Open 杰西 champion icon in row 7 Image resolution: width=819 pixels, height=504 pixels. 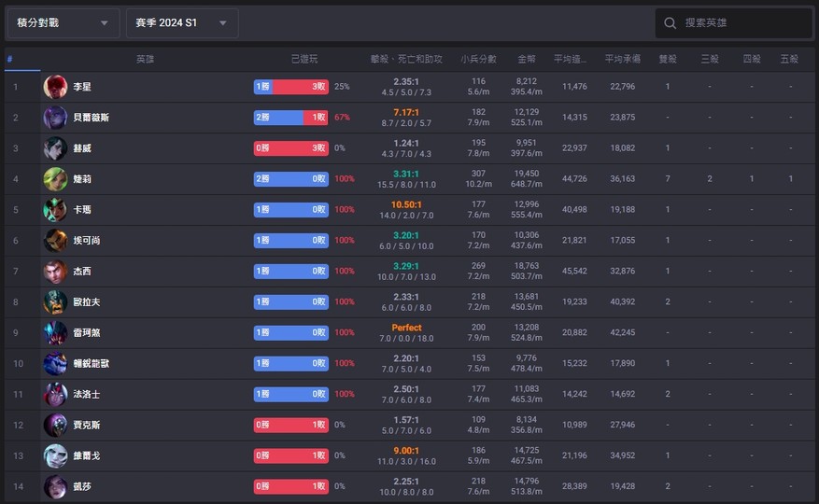click(55, 272)
